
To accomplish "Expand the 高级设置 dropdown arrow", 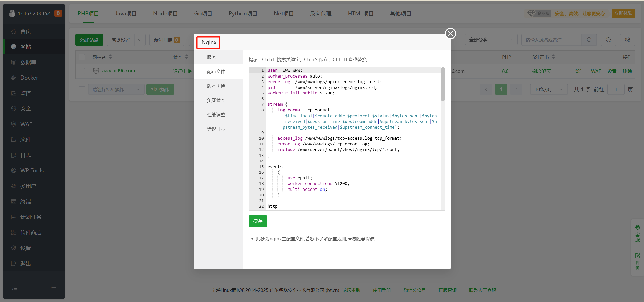I will click(x=140, y=40).
